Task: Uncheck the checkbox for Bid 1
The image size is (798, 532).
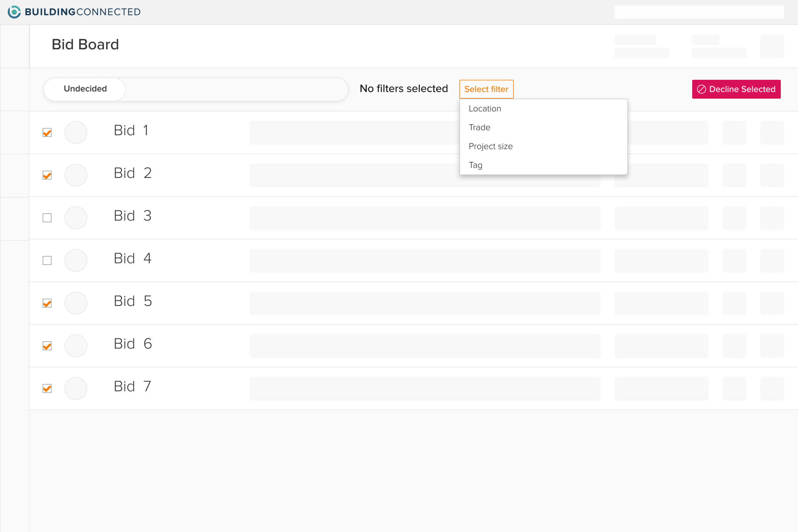Action: tap(47, 132)
